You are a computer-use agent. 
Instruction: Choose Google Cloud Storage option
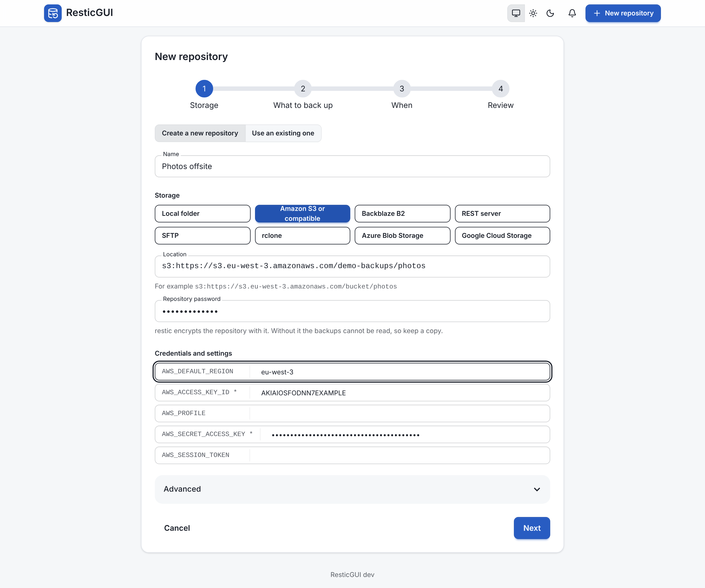click(x=502, y=236)
